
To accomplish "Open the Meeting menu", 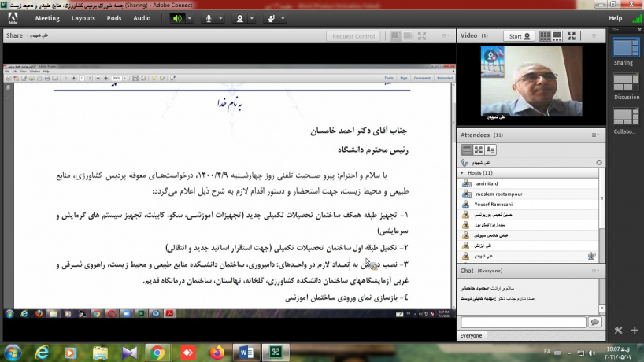I will pyautogui.click(x=47, y=17).
